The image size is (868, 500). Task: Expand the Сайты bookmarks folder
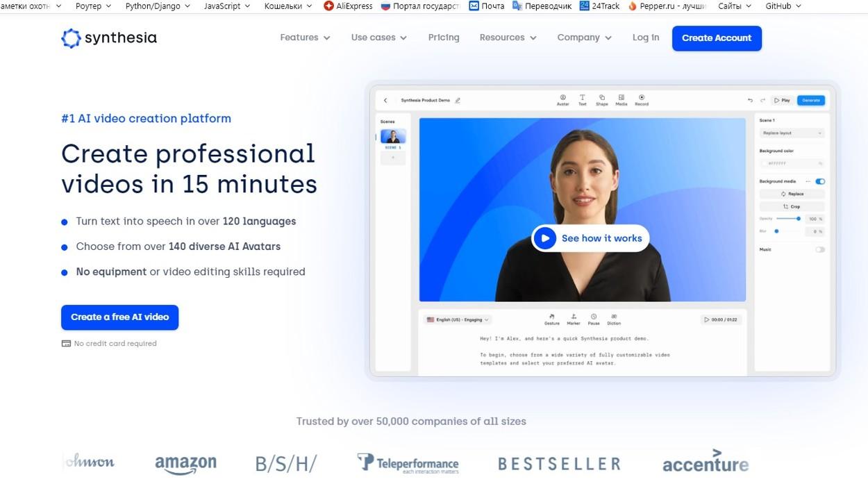735,6
